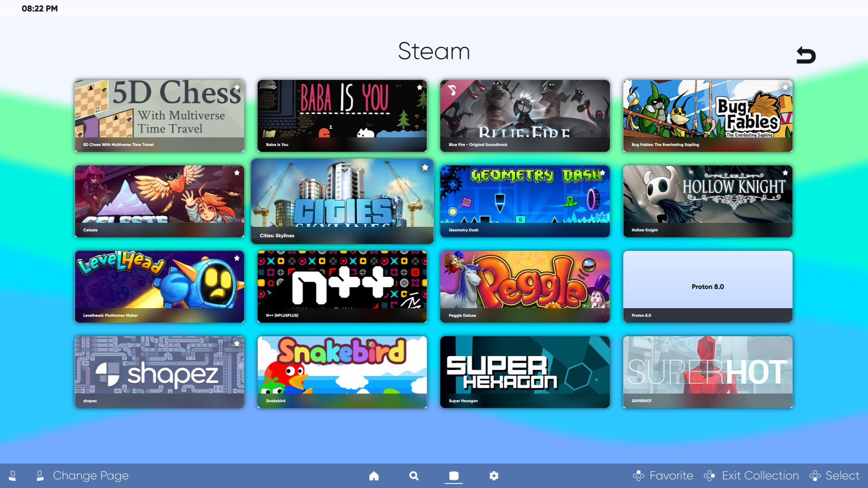Screen dimensions: 868x488
Task: Open the Settings gear icon
Action: click(494, 476)
